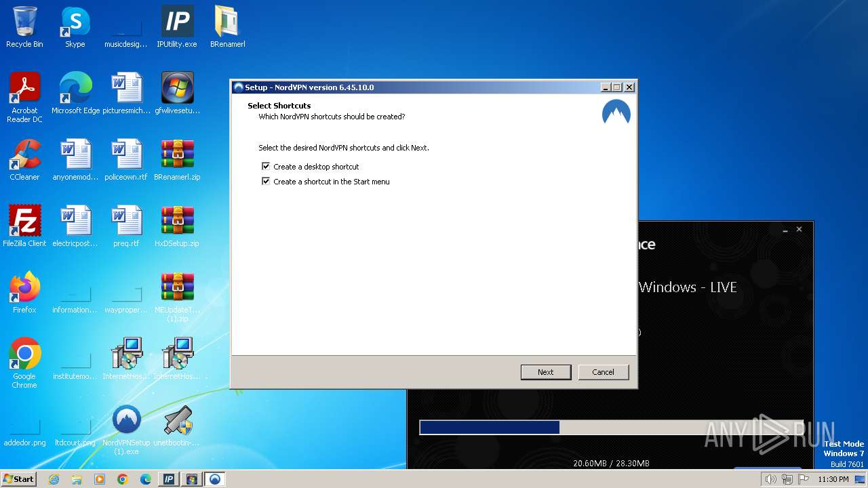
Task: Open the Recycle Bin desktop icon
Action: 24,28
